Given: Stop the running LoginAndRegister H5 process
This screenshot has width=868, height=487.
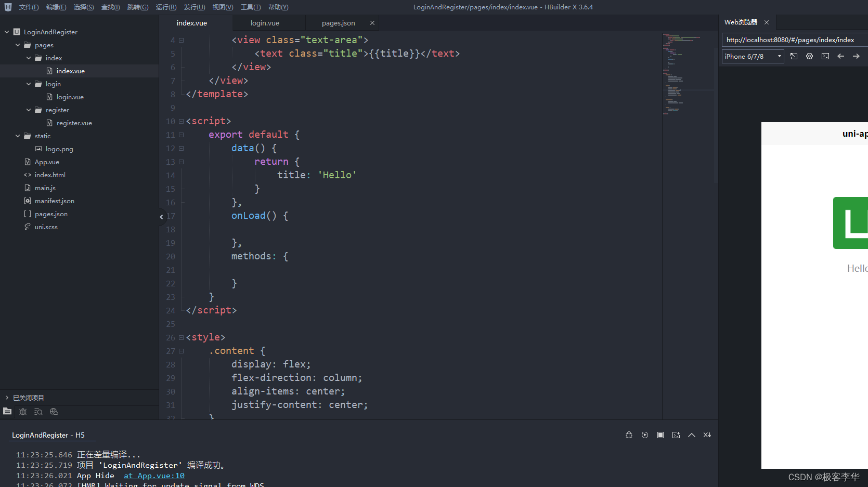Looking at the screenshot, I should point(660,435).
